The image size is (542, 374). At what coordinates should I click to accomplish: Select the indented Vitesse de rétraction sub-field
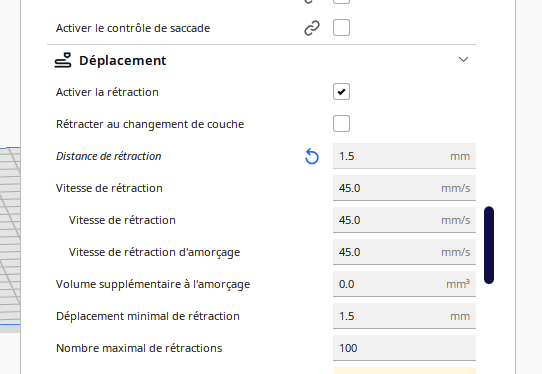(x=404, y=220)
